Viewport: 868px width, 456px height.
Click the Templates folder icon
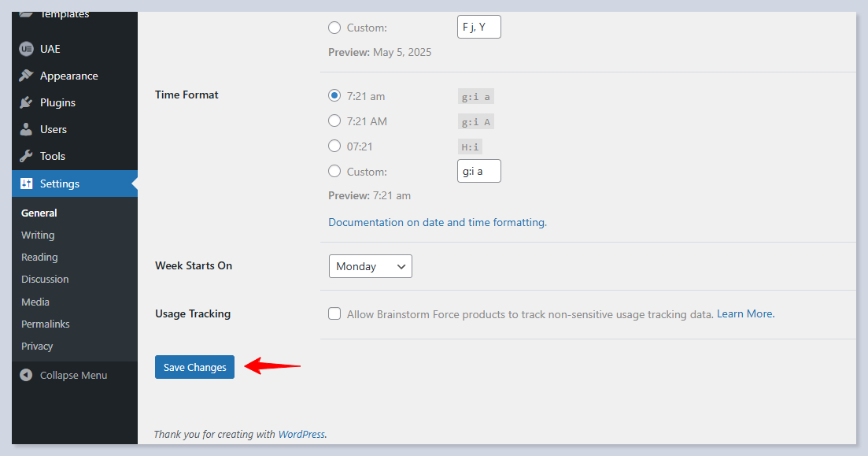[26, 13]
